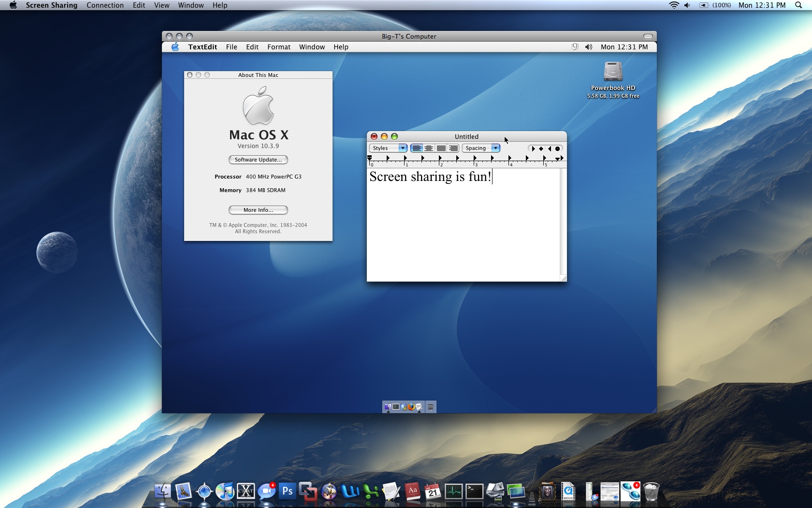Click in the TextEdit document text area
Screen dimensions: 812x508
[463, 225]
